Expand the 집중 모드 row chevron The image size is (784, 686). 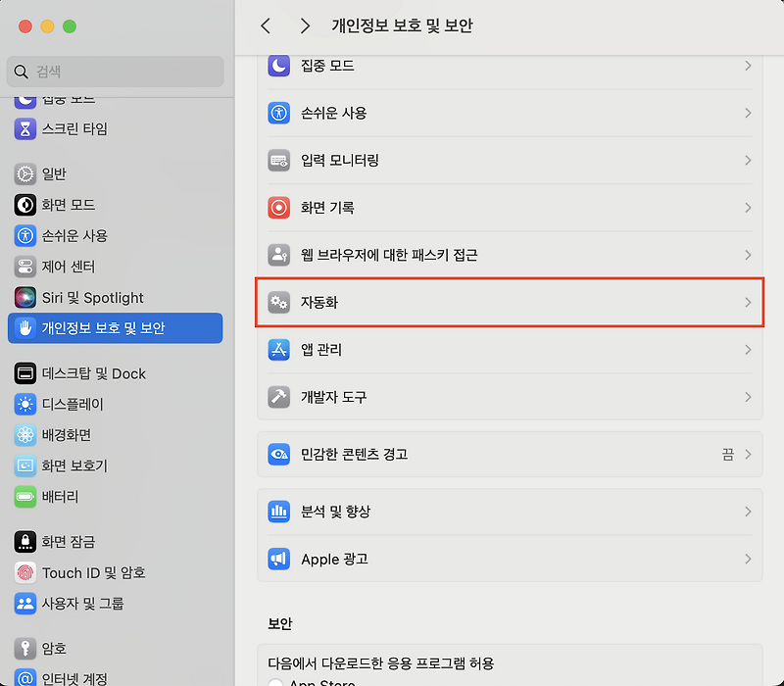coord(748,66)
